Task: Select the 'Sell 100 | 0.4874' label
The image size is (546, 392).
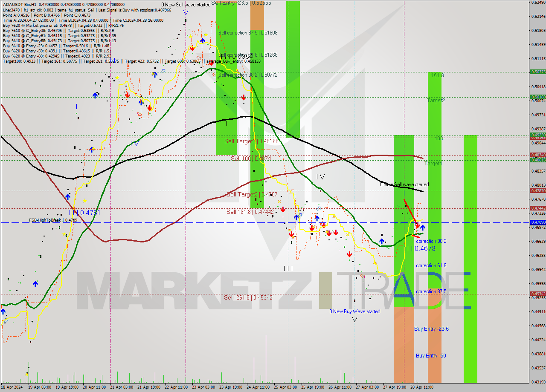Action: click(251, 159)
